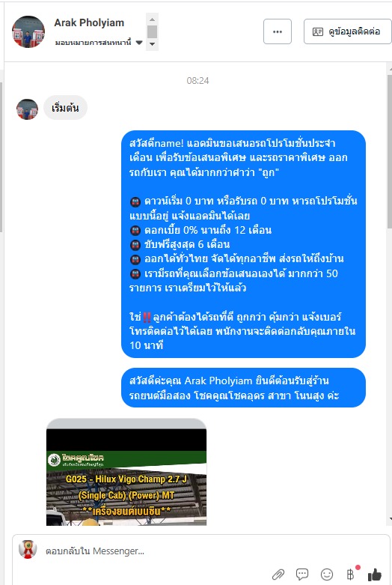Screen dimensions: 392x585
Task: Click the Arak Pholyiam contact name
Action: (89, 22)
